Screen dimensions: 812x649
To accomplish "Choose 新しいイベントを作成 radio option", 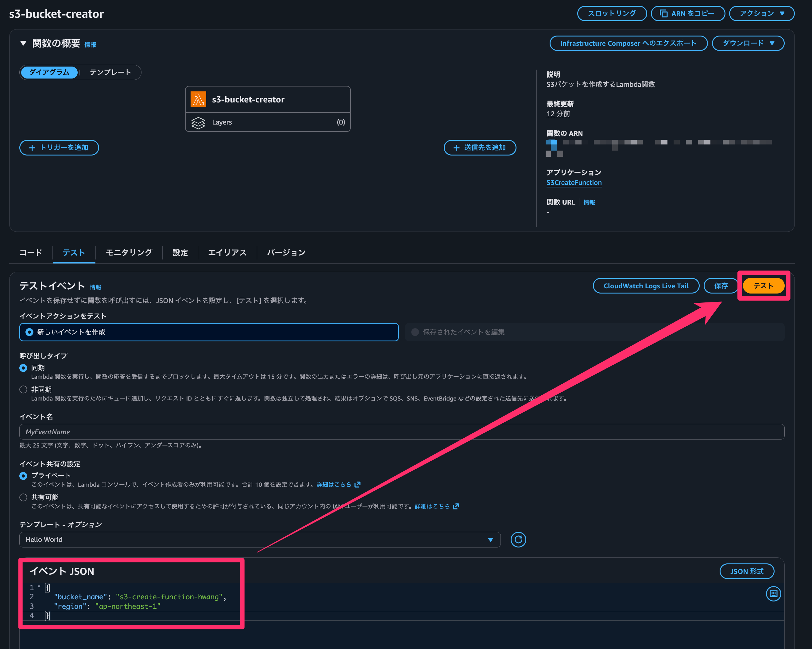I will (29, 332).
